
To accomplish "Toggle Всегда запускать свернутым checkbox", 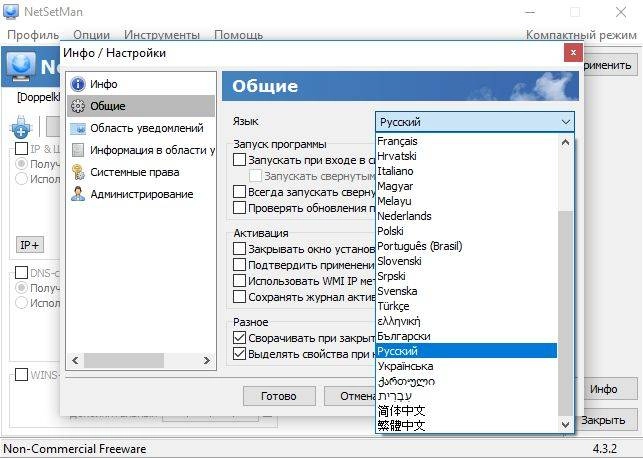I will click(239, 191).
